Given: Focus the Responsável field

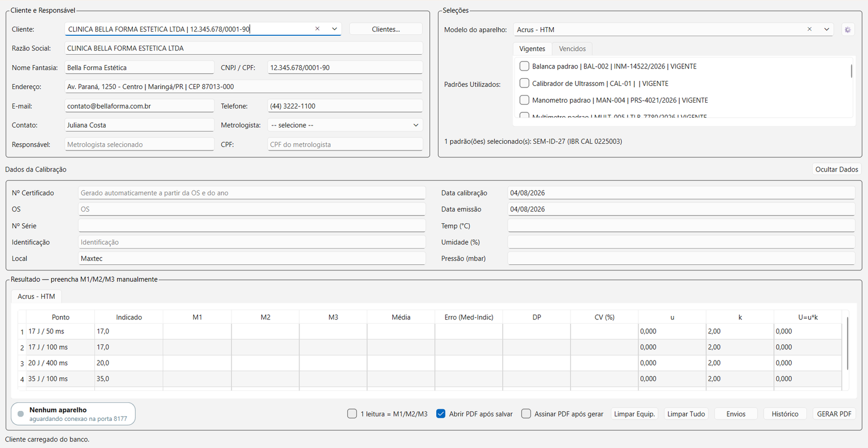Looking at the screenshot, I should (x=139, y=144).
